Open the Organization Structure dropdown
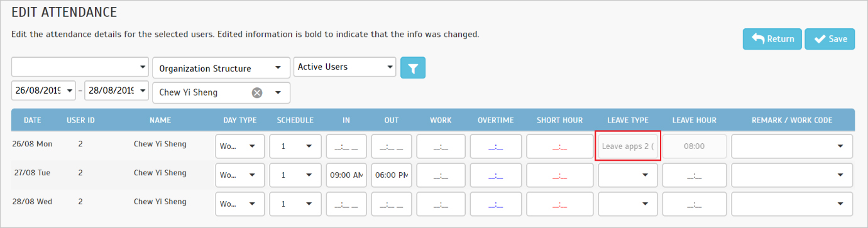 pyautogui.click(x=221, y=68)
